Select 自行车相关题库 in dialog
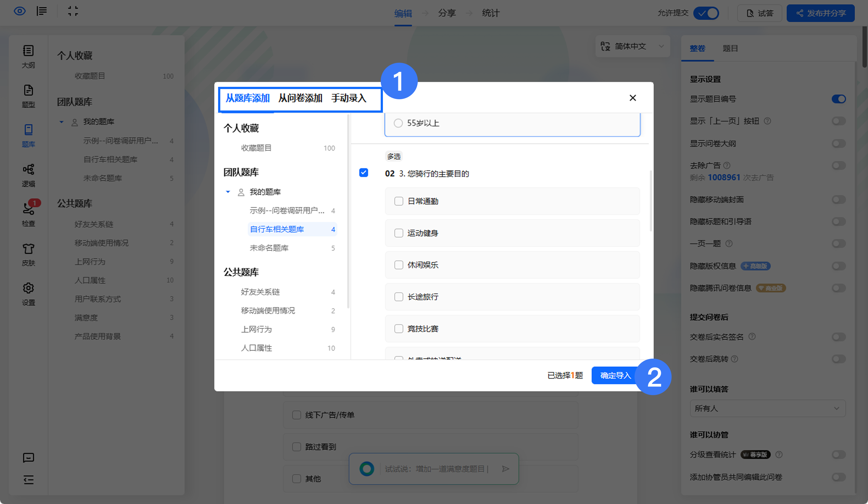This screenshot has width=868, height=504. (292, 229)
